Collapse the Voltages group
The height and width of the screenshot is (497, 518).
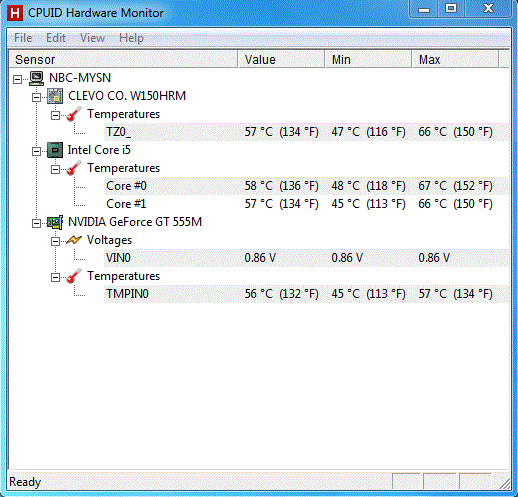(x=55, y=241)
